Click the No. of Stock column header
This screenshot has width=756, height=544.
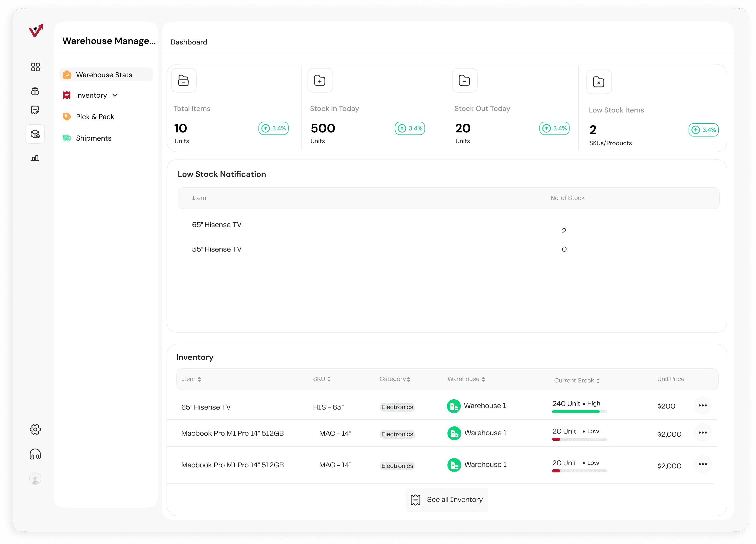(x=567, y=198)
